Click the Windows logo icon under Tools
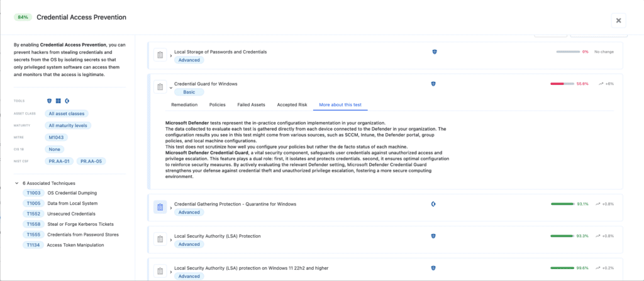The image size is (644, 281). pyautogui.click(x=58, y=101)
